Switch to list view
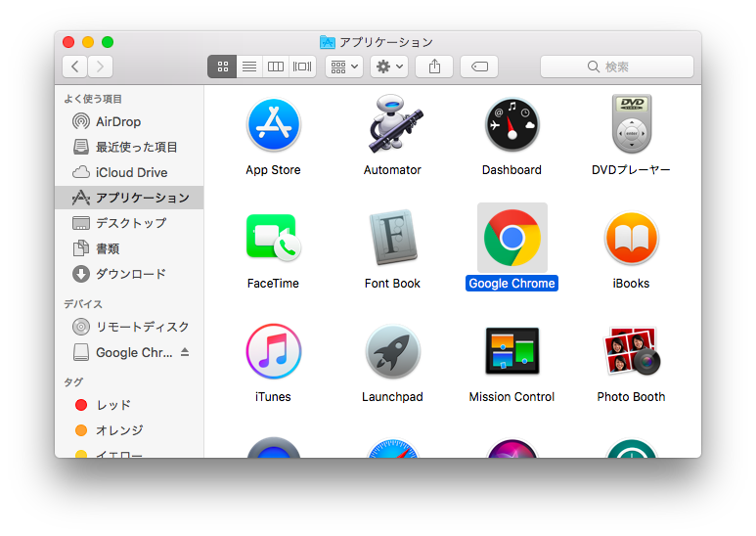The width and height of the screenshot is (756, 536). [249, 67]
